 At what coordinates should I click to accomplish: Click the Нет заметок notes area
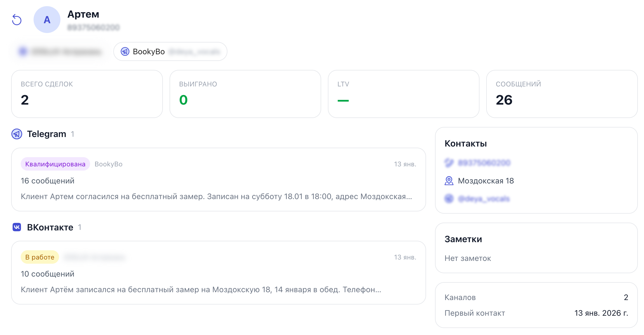[x=468, y=258]
